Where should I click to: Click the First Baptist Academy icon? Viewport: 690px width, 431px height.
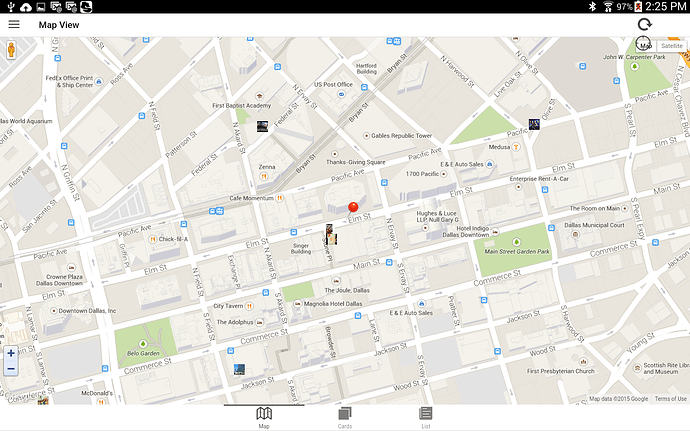pyautogui.click(x=259, y=96)
